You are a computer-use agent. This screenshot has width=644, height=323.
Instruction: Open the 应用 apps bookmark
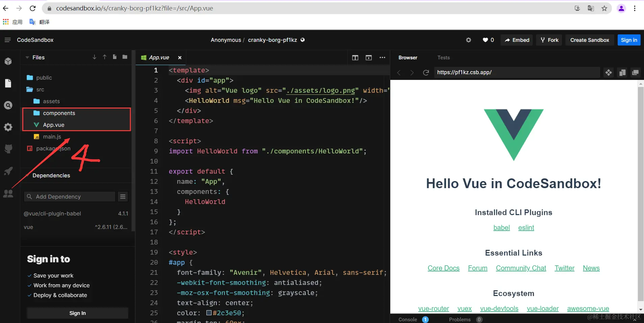(x=12, y=22)
